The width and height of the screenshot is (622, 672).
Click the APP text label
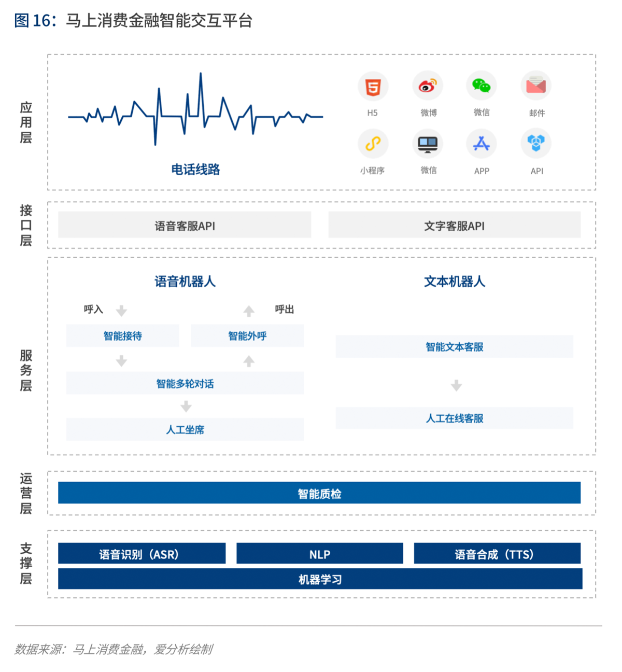pos(482,171)
